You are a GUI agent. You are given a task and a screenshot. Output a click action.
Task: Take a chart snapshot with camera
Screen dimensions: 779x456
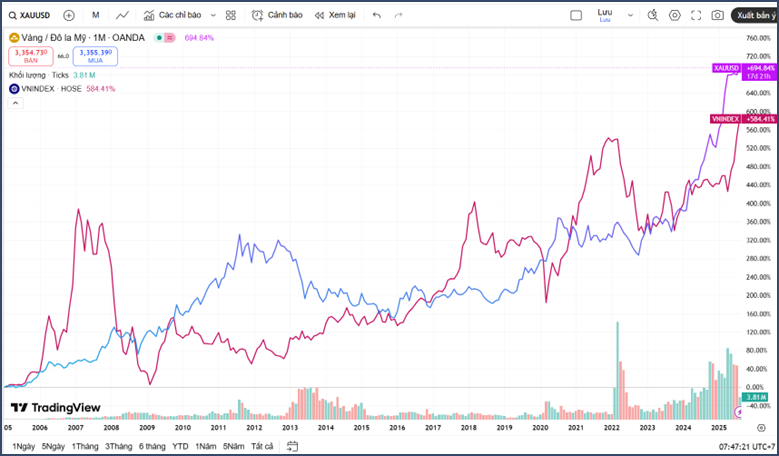tap(717, 15)
